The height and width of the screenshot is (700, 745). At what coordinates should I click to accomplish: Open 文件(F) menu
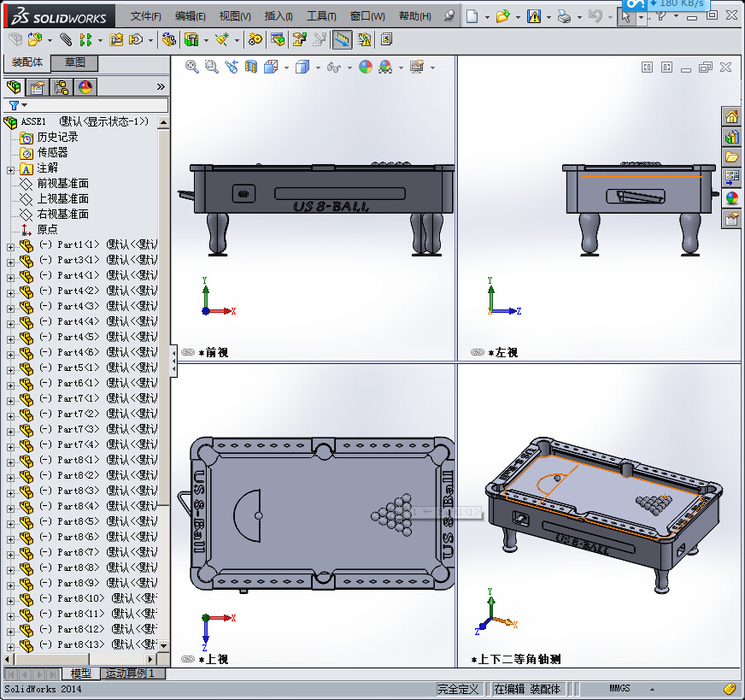[145, 16]
